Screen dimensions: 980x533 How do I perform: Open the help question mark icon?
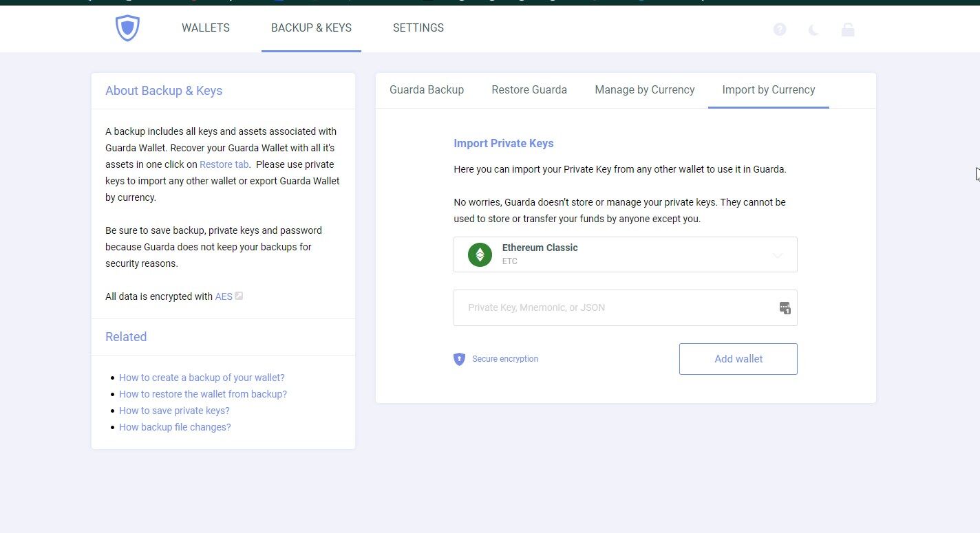tap(780, 30)
